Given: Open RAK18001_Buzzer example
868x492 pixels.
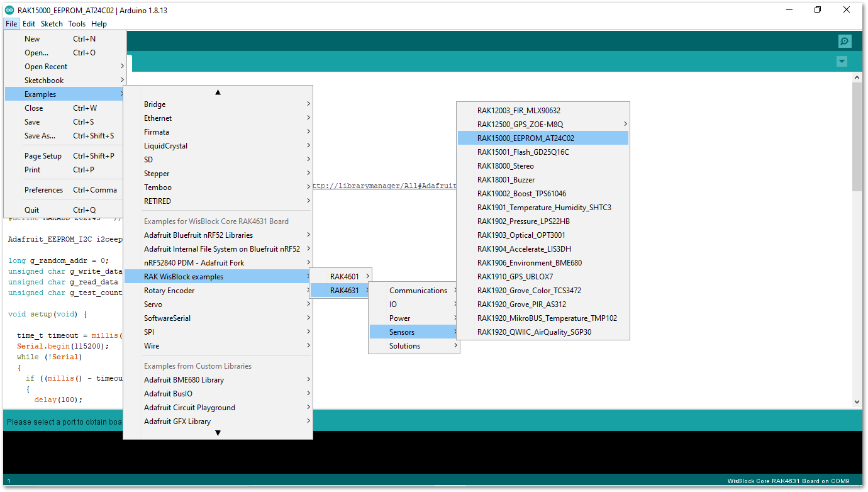Looking at the screenshot, I should [x=543, y=180].
